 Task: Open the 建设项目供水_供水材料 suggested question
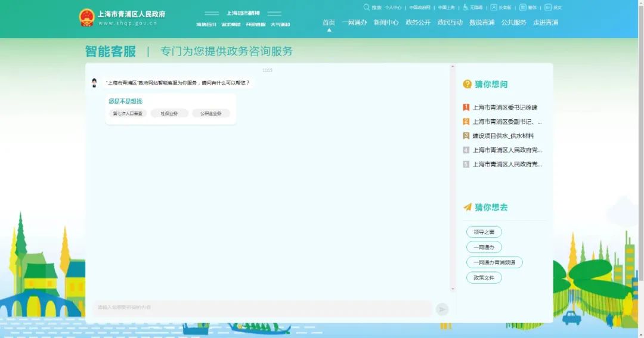coord(503,136)
